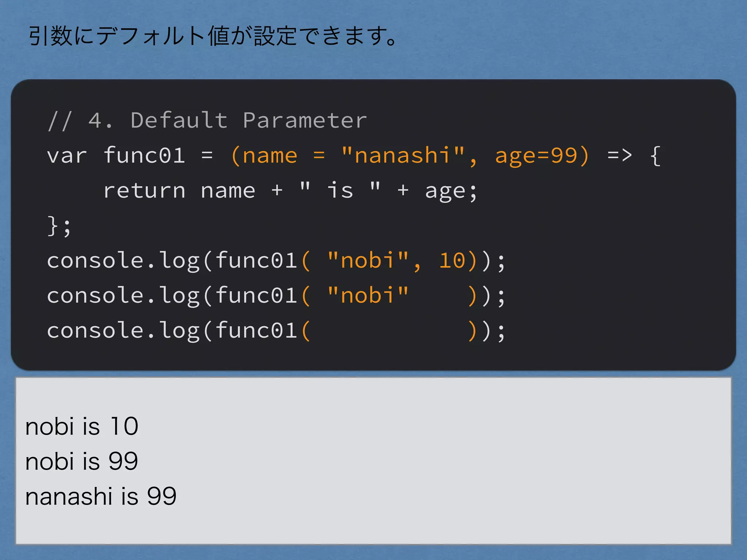Click the output line 'nanashi is 99'

click(x=101, y=496)
